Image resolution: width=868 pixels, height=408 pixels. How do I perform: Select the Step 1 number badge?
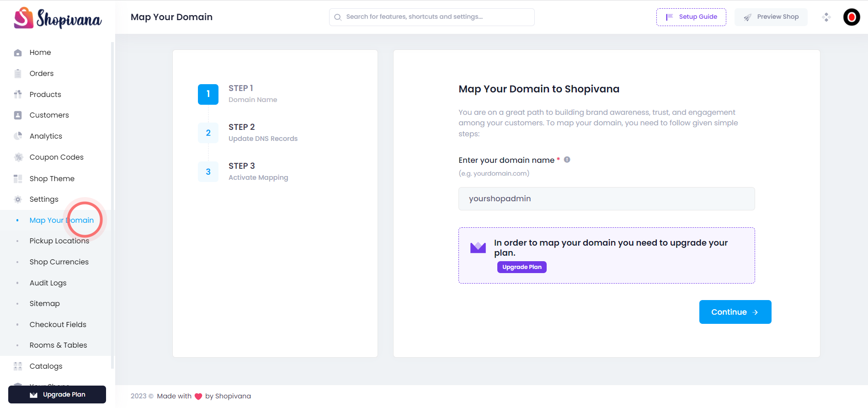pos(208,94)
